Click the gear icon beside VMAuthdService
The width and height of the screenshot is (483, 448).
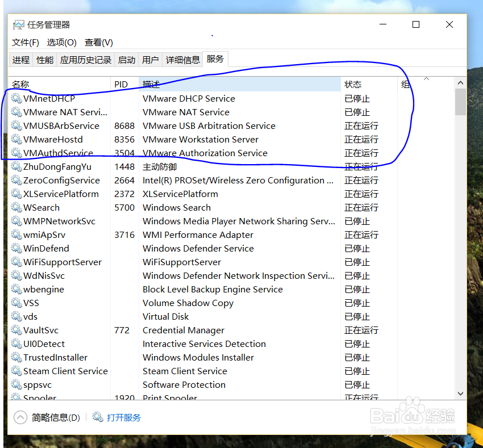click(16, 153)
